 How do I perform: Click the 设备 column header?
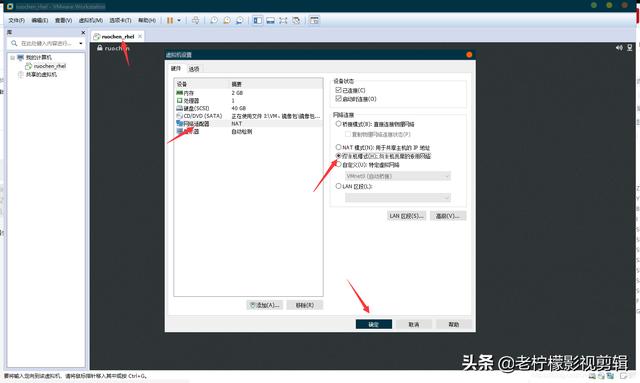tap(202, 84)
